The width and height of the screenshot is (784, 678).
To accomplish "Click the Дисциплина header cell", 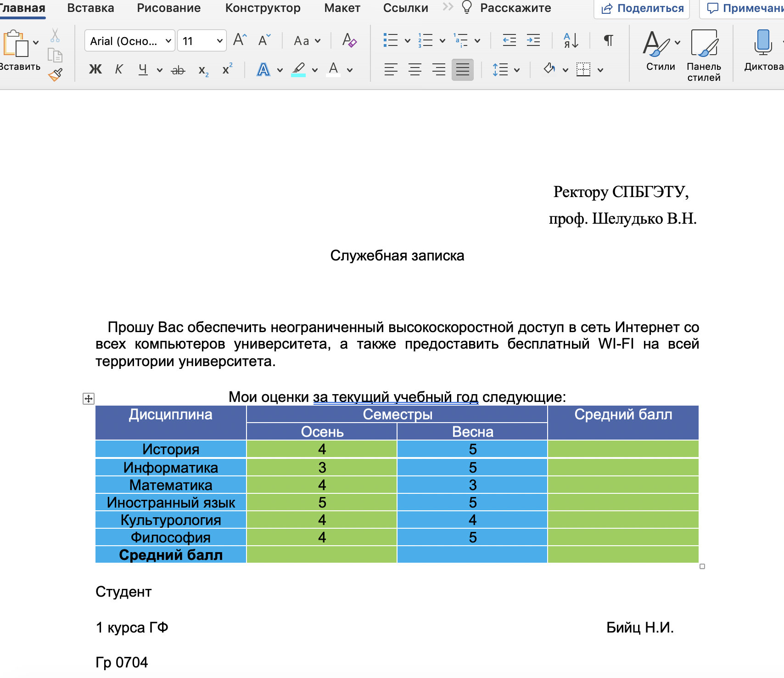I will (171, 423).
